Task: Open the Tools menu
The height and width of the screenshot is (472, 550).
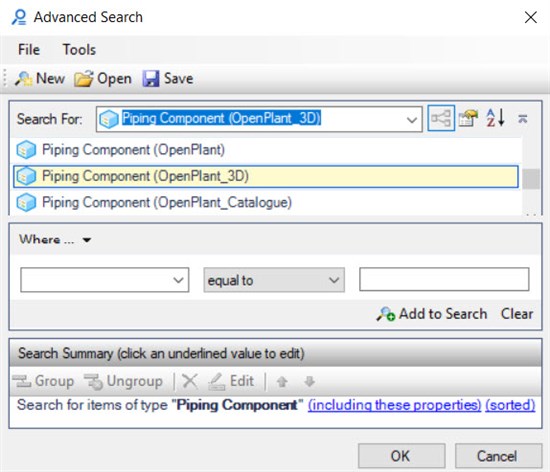Action: point(79,49)
